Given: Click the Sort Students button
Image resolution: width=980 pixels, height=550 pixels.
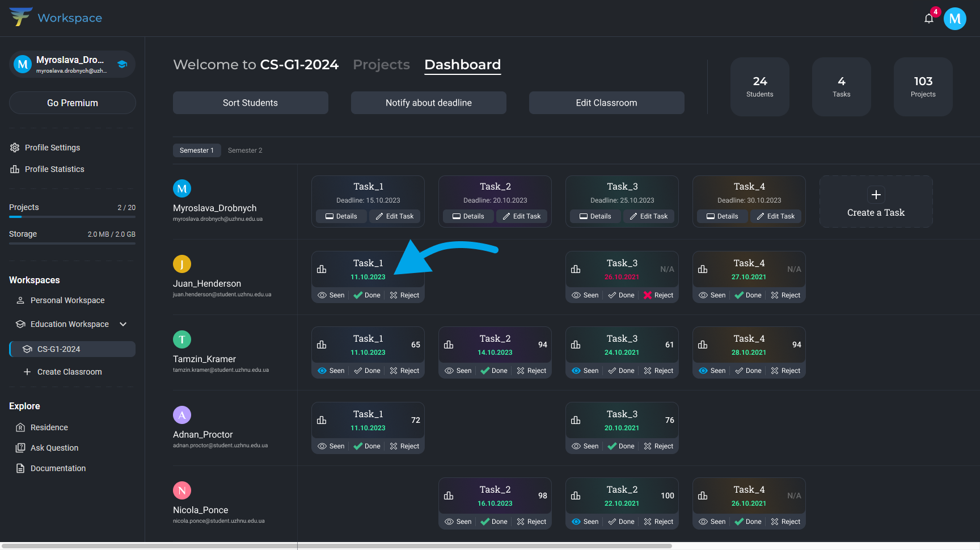Looking at the screenshot, I should (250, 103).
